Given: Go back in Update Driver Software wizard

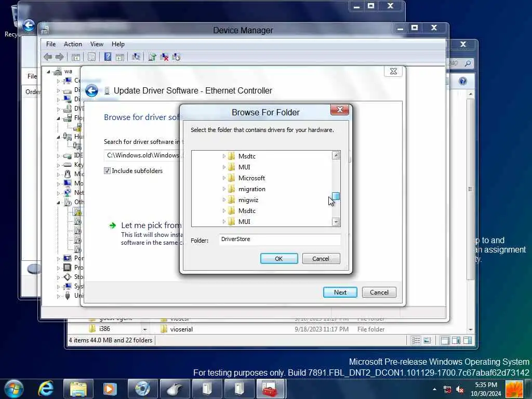Looking at the screenshot, I should [x=91, y=90].
